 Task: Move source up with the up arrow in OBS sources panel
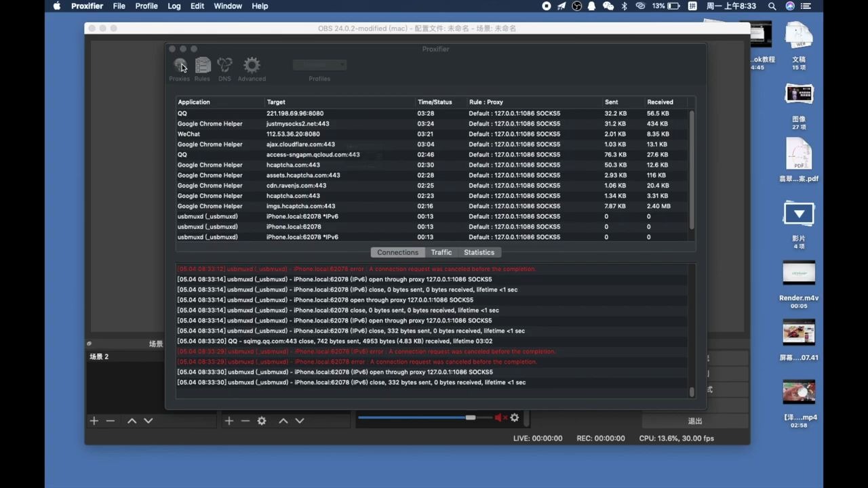[283, 421]
